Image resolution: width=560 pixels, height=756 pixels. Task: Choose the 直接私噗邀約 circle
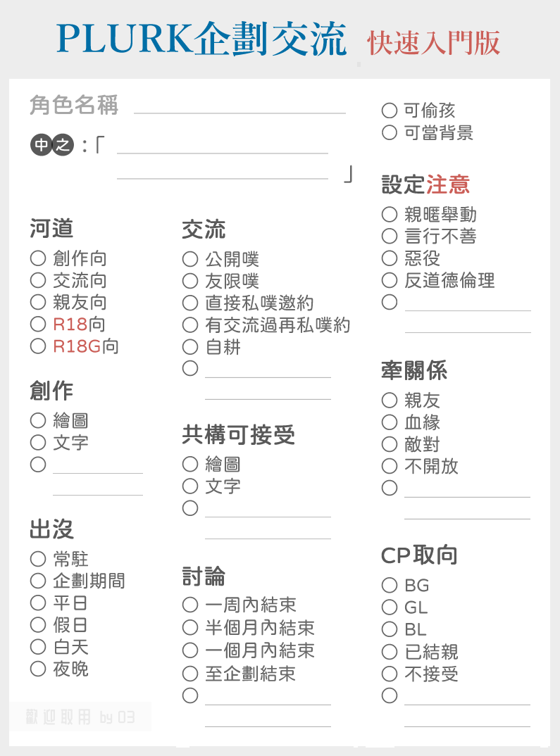tap(190, 303)
